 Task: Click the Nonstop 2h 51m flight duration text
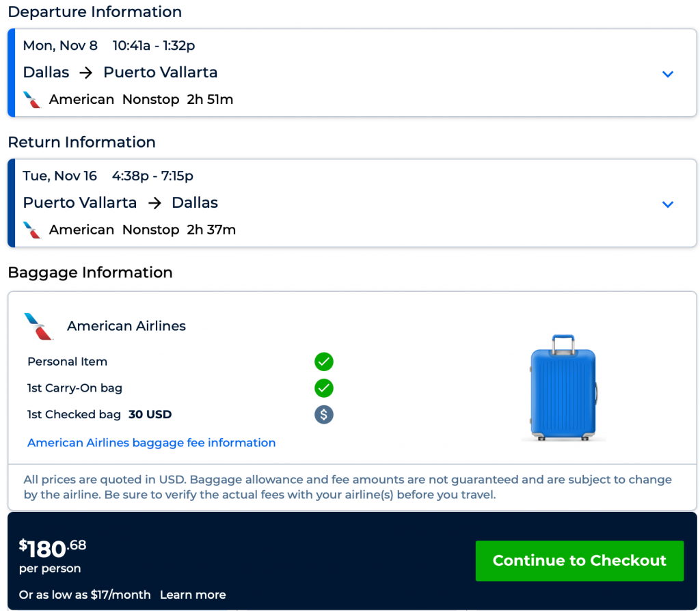178,100
